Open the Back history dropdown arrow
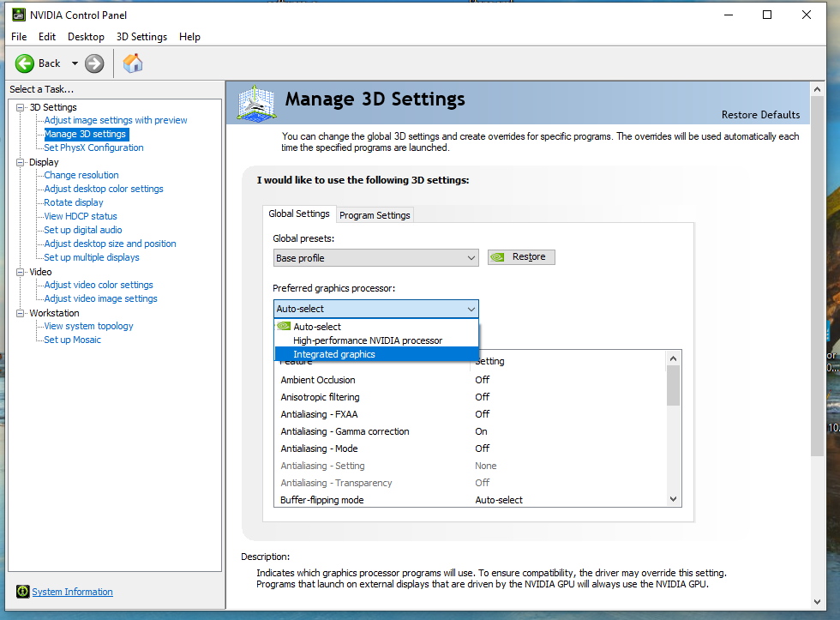Image resolution: width=840 pixels, height=620 pixels. tap(75, 63)
